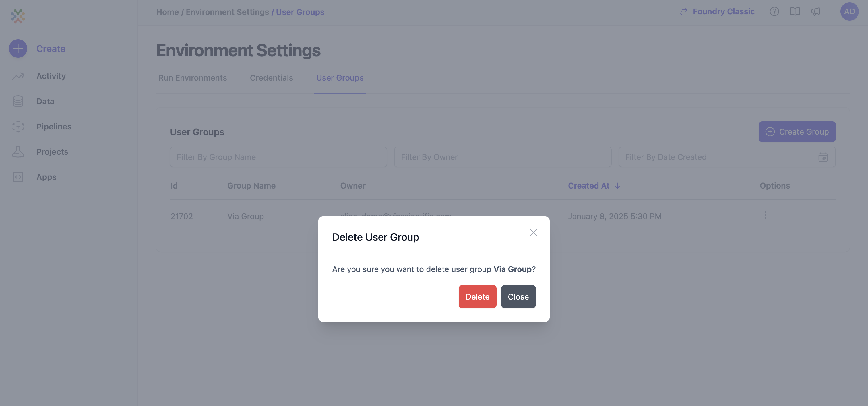Open the documentation book icon

click(795, 12)
